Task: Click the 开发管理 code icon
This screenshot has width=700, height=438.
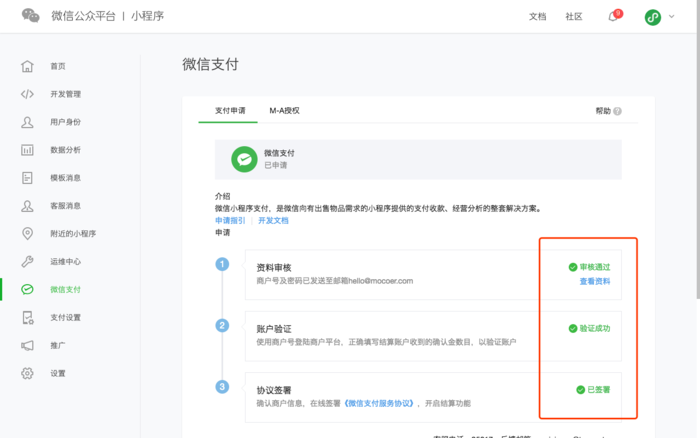Action: click(x=27, y=94)
